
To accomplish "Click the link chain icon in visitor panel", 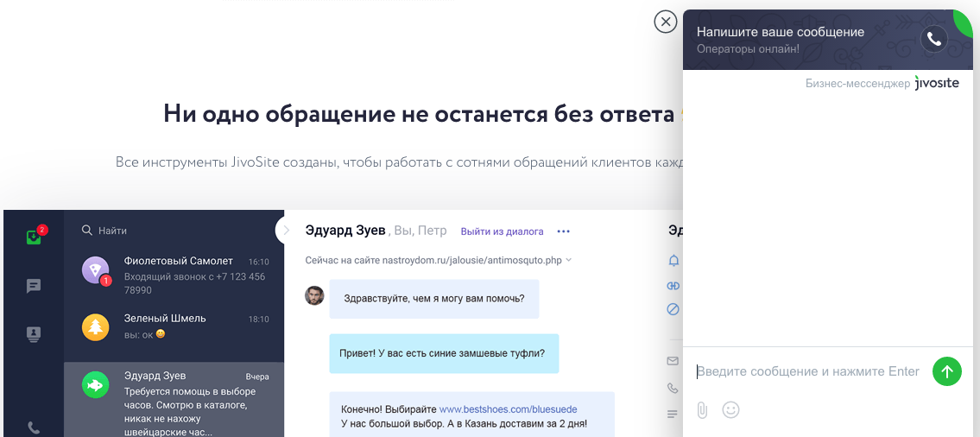I will [x=673, y=286].
